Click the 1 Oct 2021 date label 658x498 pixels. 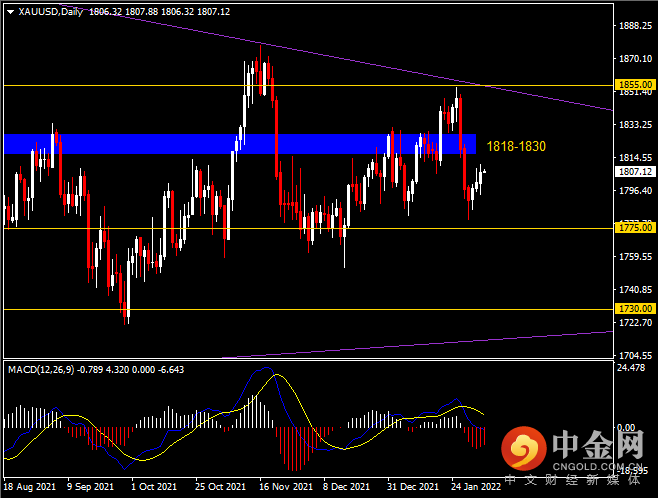pyautogui.click(x=154, y=487)
